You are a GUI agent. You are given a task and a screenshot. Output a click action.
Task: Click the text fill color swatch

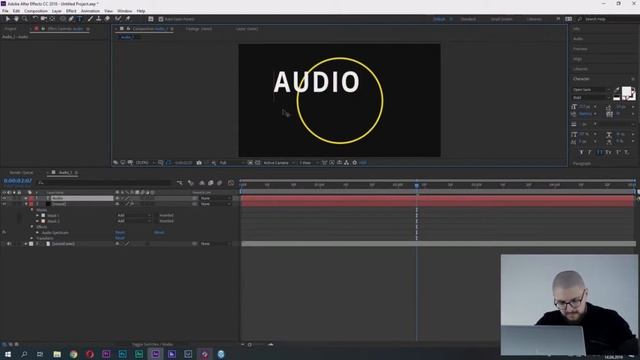click(x=626, y=91)
